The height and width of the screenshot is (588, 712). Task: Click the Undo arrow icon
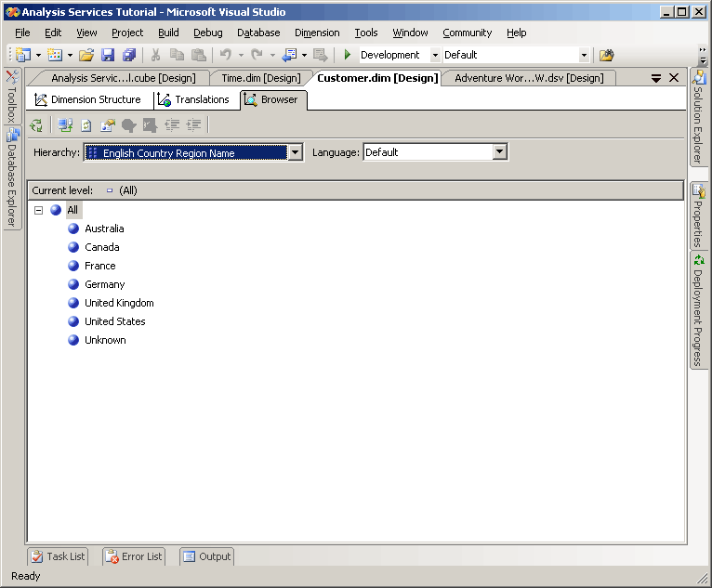point(226,55)
